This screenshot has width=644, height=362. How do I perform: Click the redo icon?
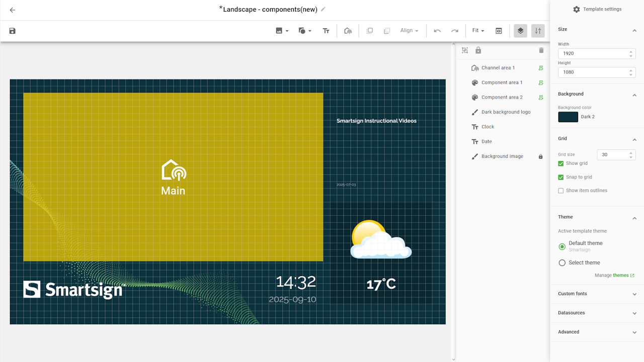(455, 31)
